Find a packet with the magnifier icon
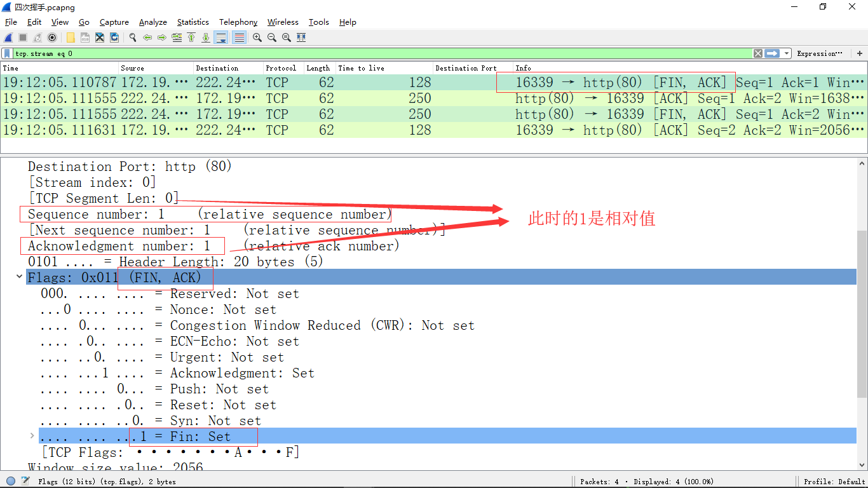Viewport: 868px width, 488px height. 133,37
